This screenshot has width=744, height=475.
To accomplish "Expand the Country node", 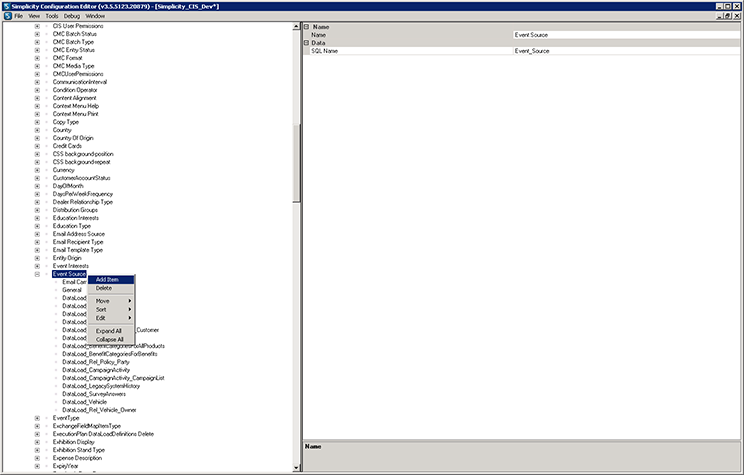I will (x=37, y=130).
